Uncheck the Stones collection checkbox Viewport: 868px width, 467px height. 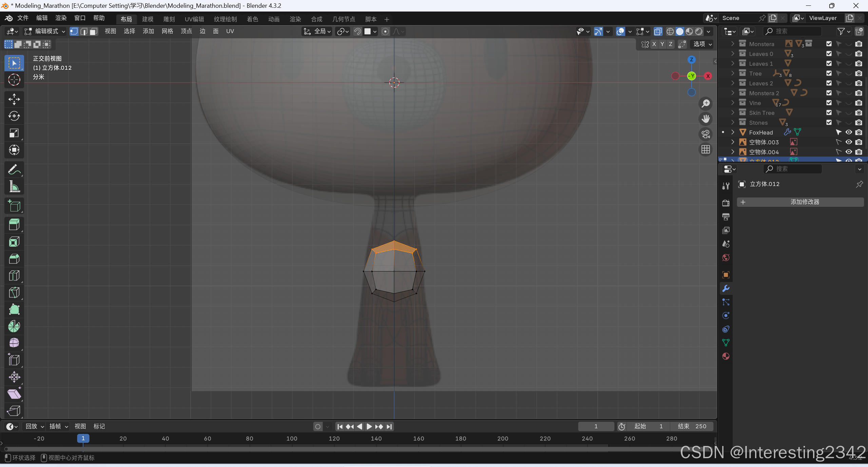(x=829, y=123)
